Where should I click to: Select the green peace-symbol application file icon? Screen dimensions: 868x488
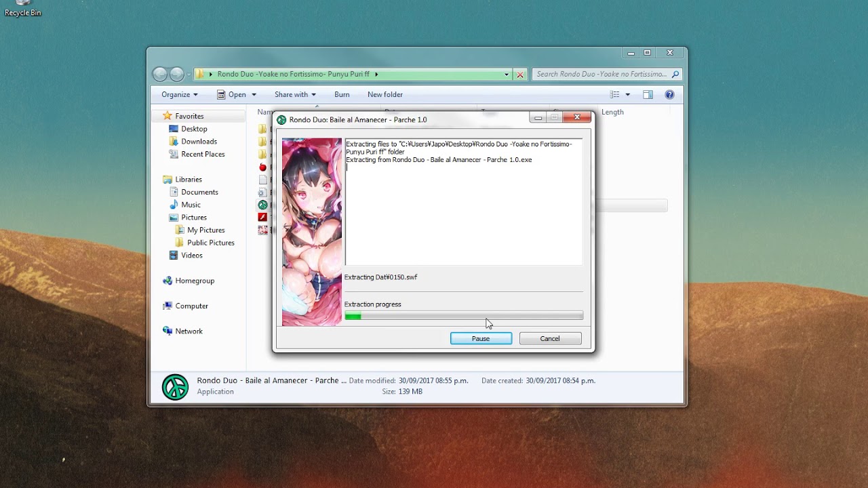[263, 205]
